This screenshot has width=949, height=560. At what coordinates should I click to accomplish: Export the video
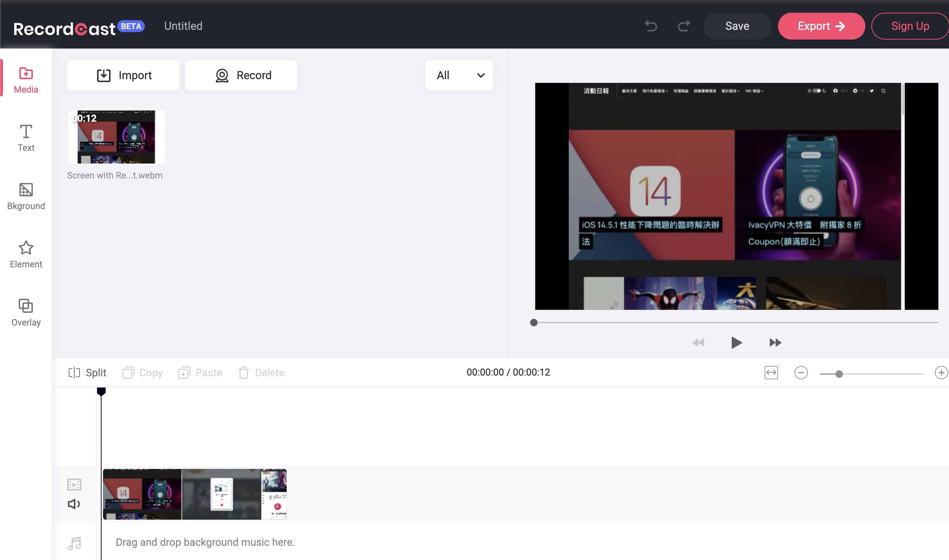(821, 26)
